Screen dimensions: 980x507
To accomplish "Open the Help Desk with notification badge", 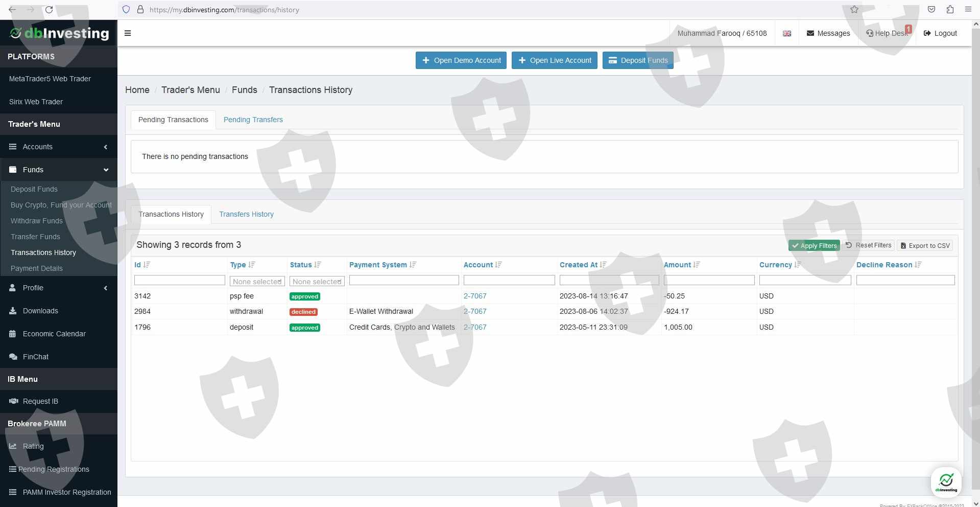I will (x=888, y=33).
